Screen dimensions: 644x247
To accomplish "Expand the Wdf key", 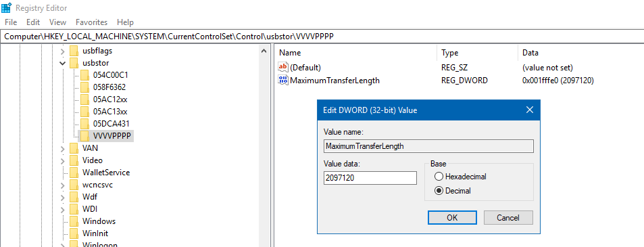I will pyautogui.click(x=62, y=197).
